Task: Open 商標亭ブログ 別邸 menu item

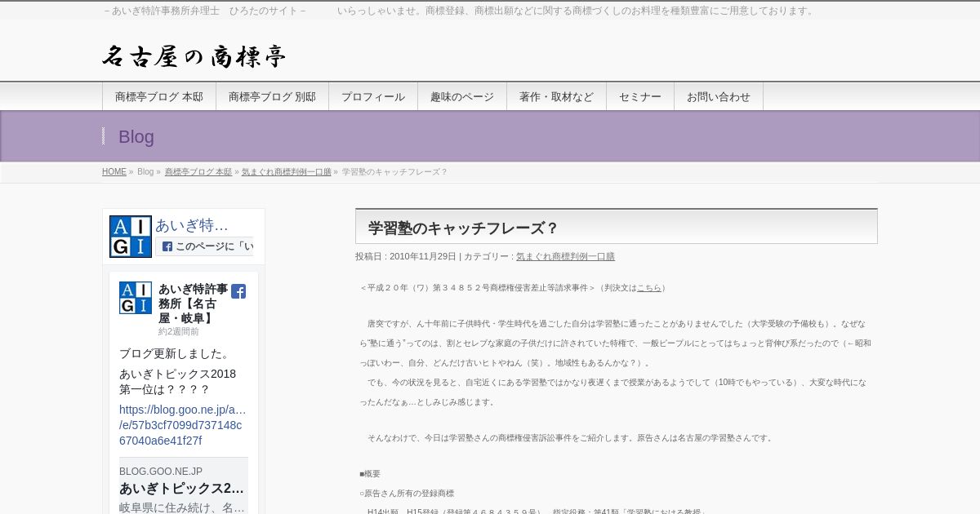Action: pyautogui.click(x=272, y=96)
